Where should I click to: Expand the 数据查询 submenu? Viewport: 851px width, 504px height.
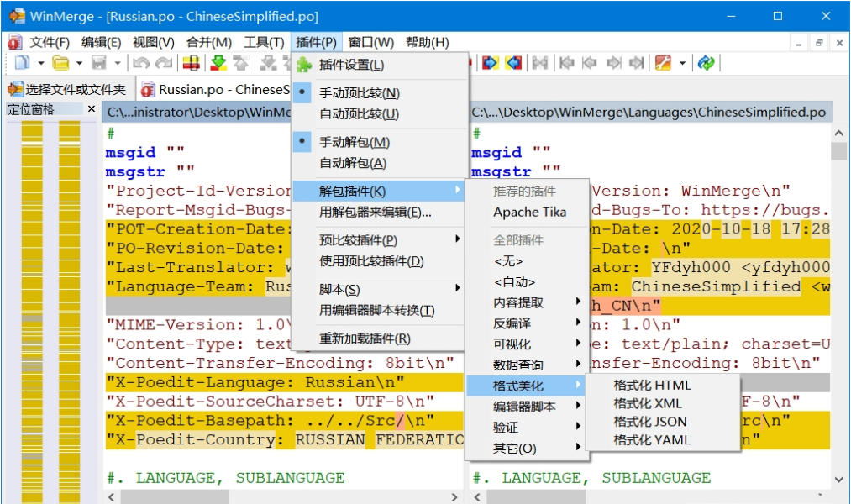[527, 365]
